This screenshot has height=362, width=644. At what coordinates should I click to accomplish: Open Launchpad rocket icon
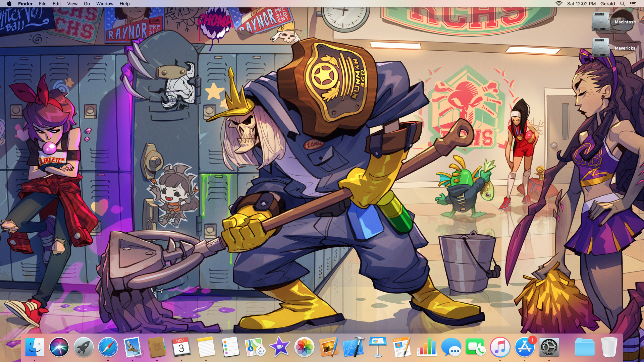pyautogui.click(x=84, y=347)
